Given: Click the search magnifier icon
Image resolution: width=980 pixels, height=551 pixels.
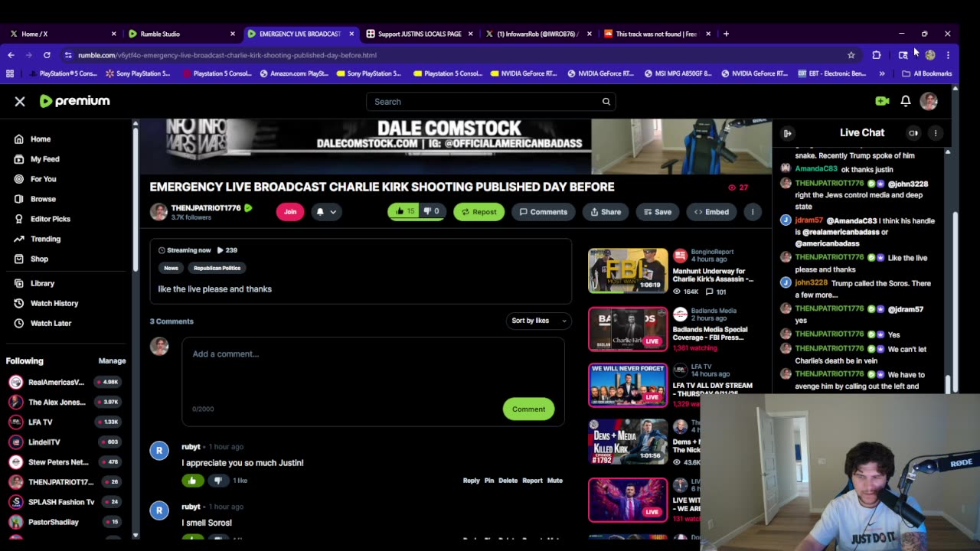Looking at the screenshot, I should [606, 102].
